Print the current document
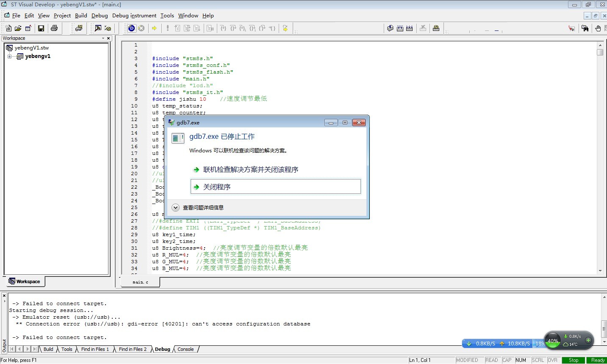The width and height of the screenshot is (607, 364). pyautogui.click(x=54, y=28)
